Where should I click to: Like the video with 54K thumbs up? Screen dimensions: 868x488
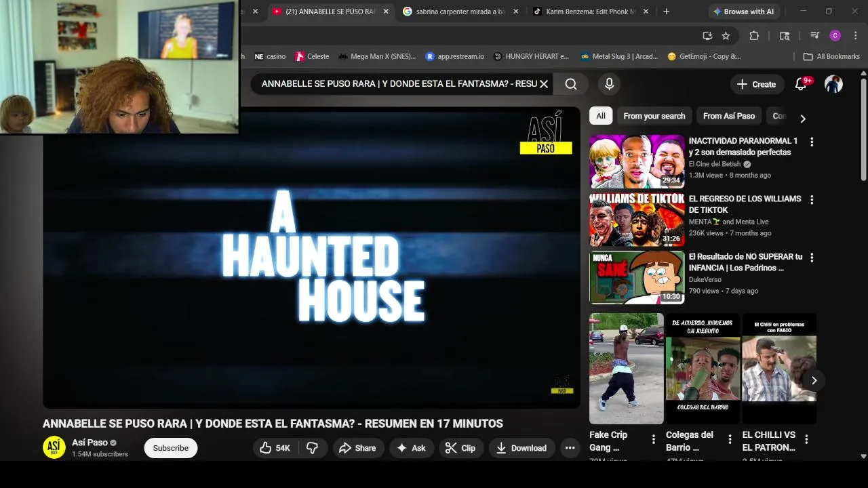point(275,448)
